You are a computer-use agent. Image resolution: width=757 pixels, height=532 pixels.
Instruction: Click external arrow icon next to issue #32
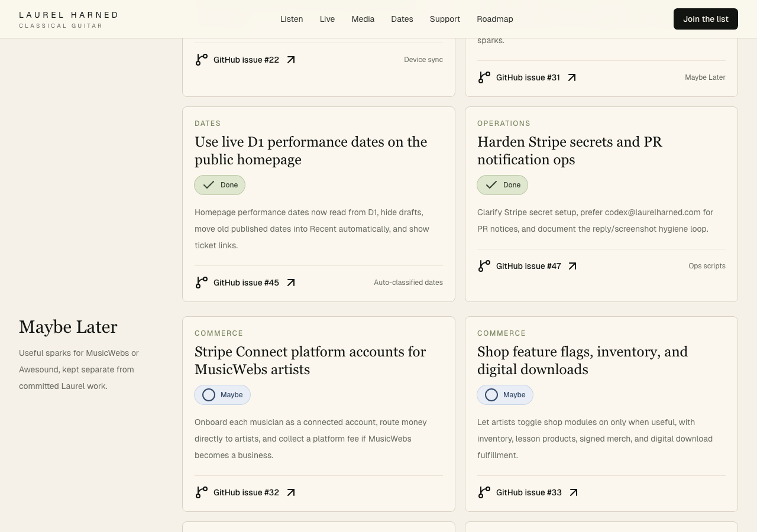(291, 492)
